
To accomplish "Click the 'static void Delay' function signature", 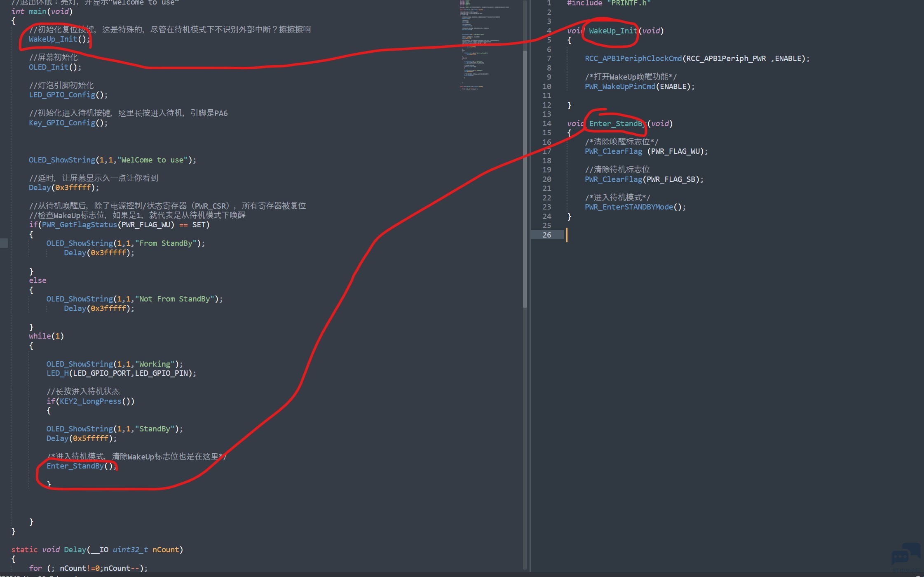I will pos(97,550).
